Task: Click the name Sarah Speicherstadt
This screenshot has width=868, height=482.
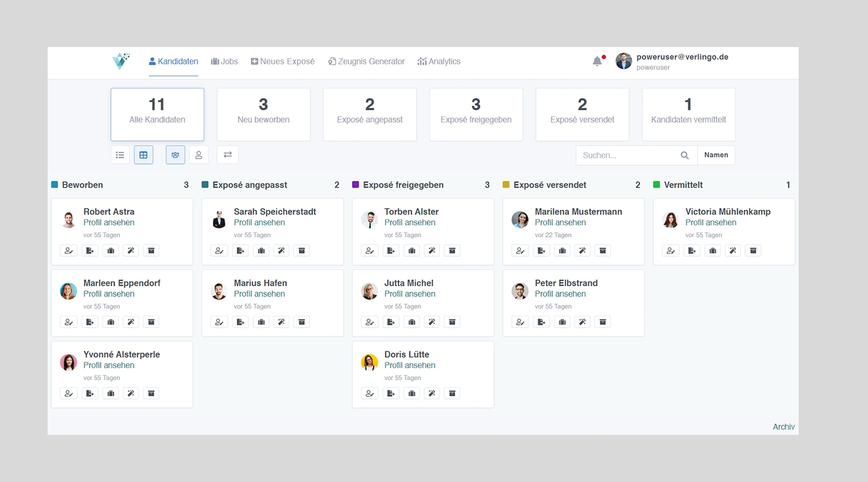Action: coord(275,211)
